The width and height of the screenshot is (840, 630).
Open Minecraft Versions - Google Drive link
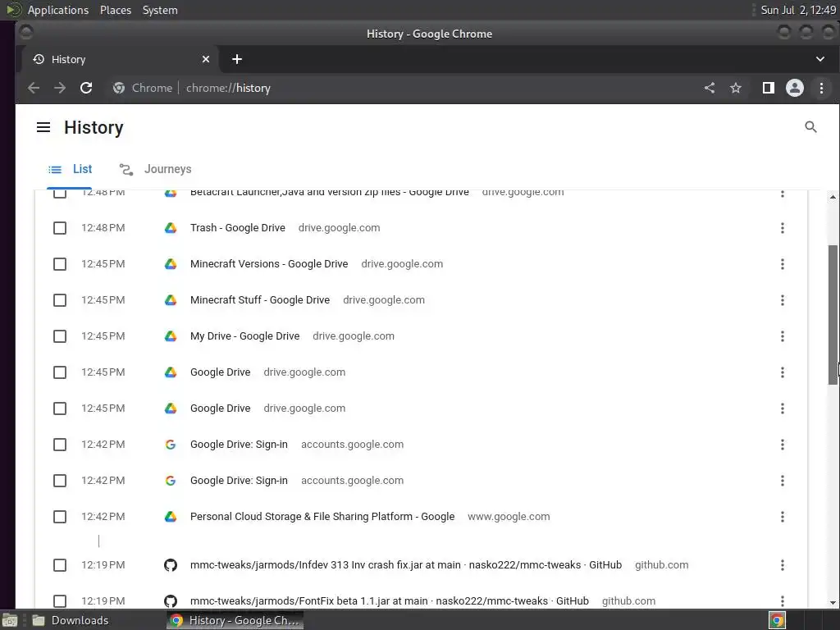click(269, 263)
